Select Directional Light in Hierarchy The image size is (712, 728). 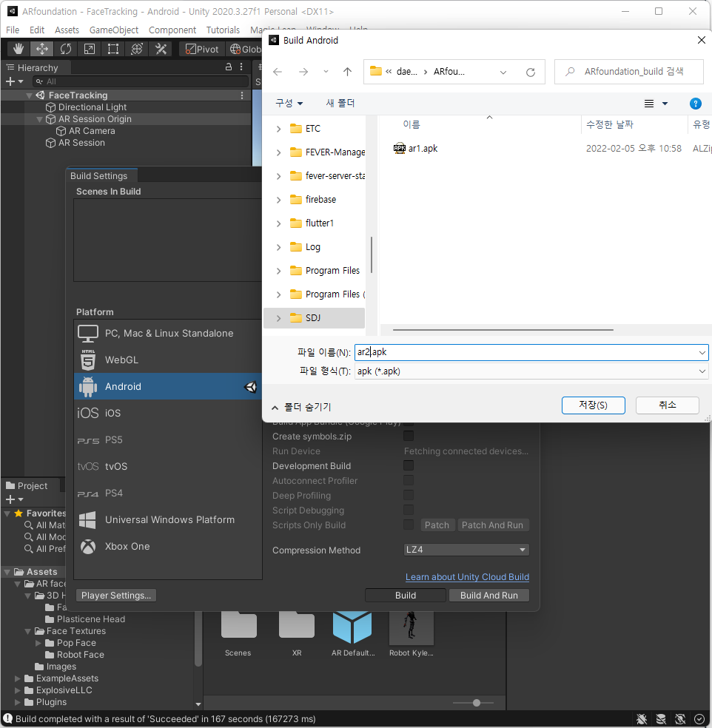click(x=93, y=107)
